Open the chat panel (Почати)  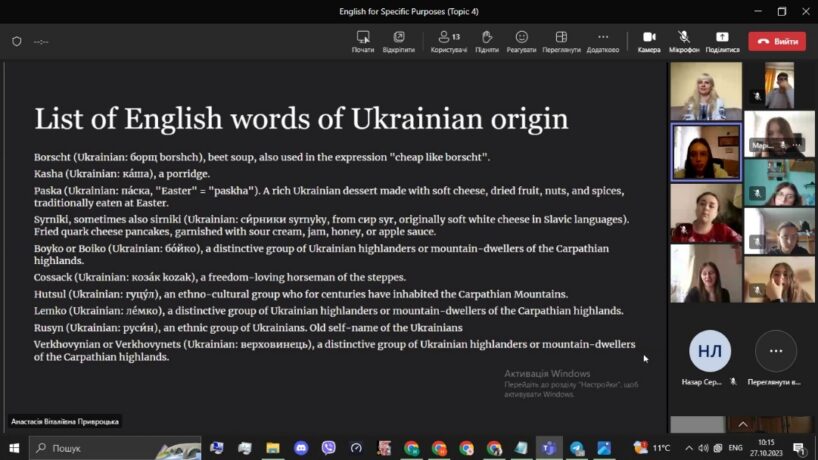(362, 41)
